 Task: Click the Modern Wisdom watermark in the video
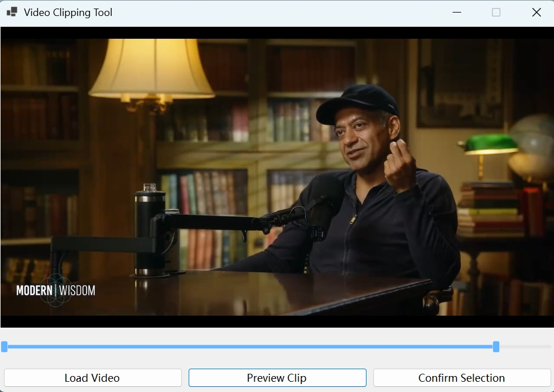pos(55,291)
